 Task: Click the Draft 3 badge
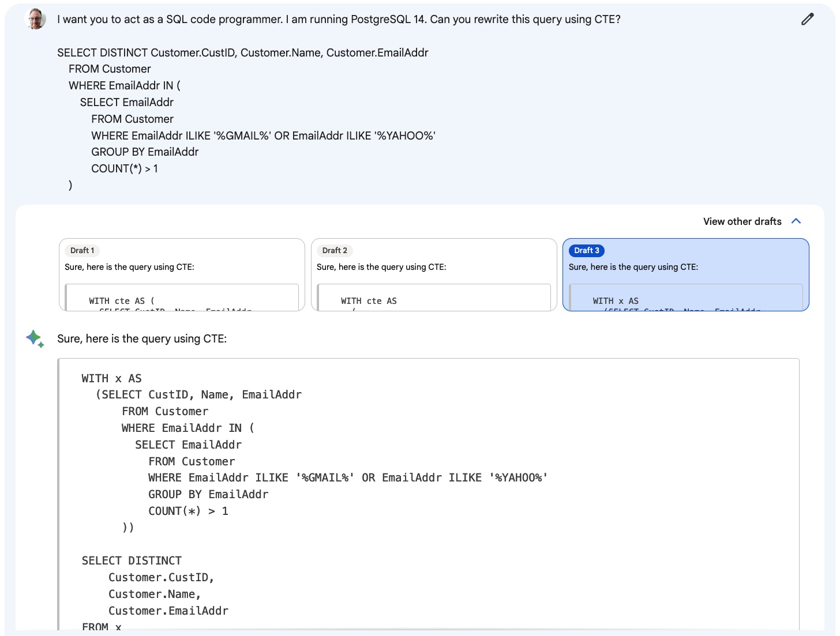[x=587, y=250]
